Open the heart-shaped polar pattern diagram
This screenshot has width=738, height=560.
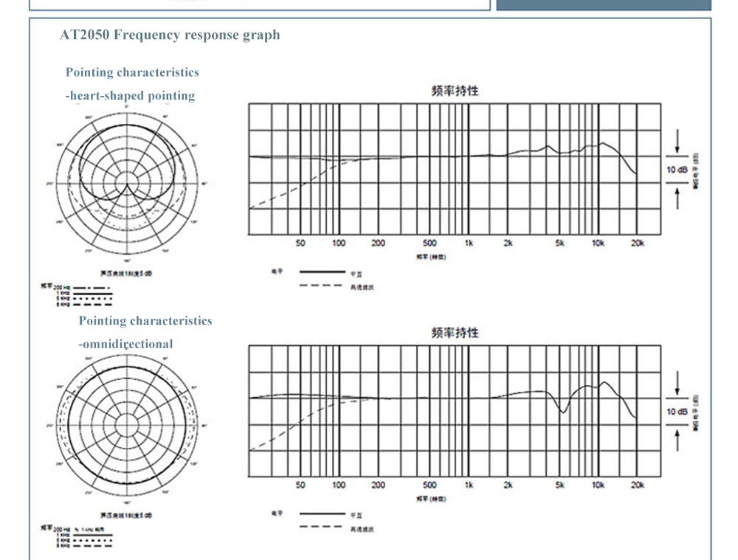(x=127, y=184)
